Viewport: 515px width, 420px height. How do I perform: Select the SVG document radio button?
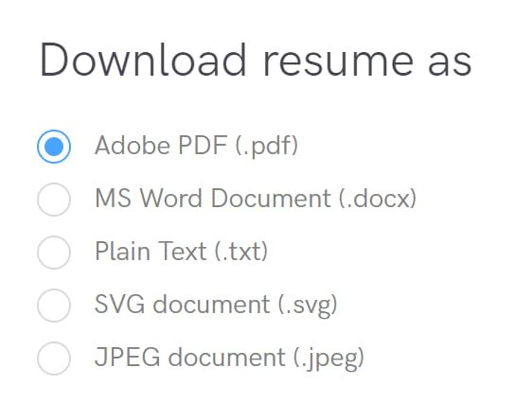[54, 306]
